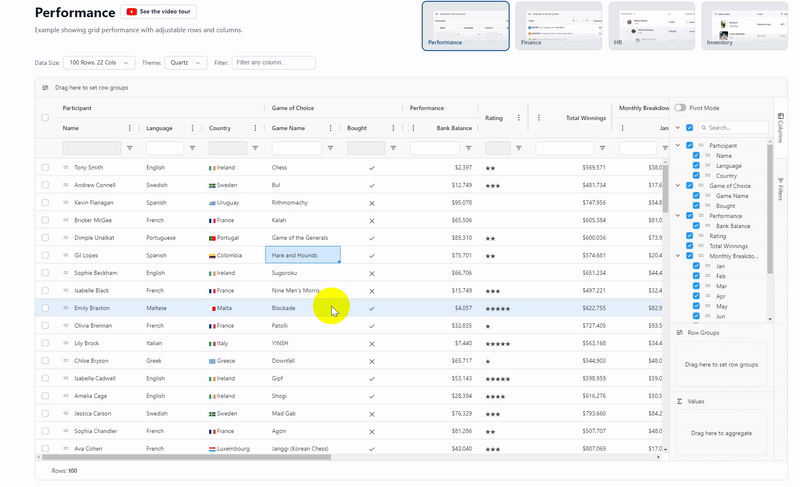Grab the drag handle for Tony Smith row
This screenshot has height=487, width=800.
(66, 167)
